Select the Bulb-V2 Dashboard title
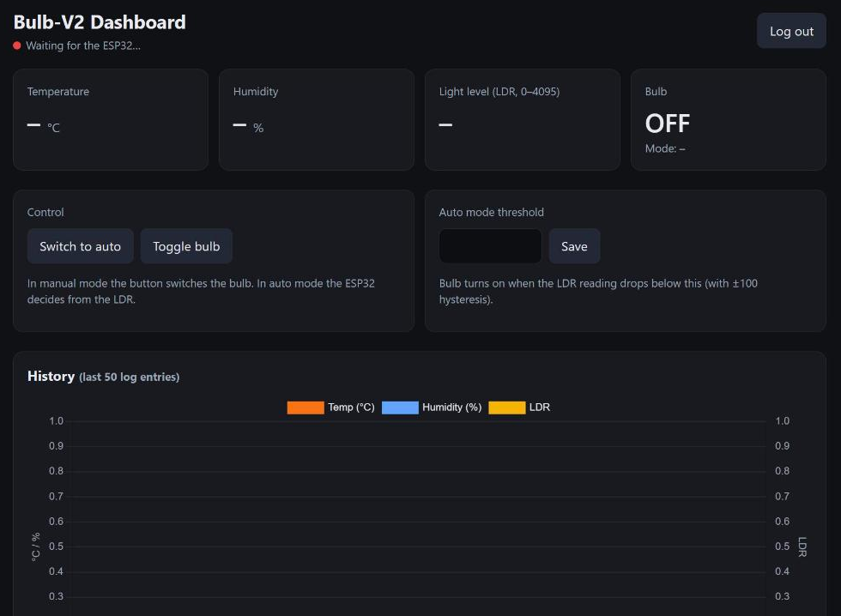 (100, 22)
